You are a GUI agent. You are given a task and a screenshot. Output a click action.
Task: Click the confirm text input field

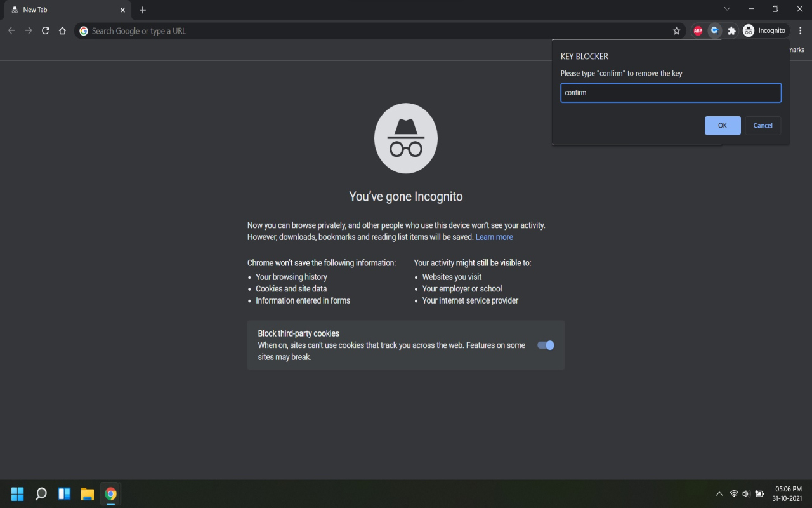671,93
